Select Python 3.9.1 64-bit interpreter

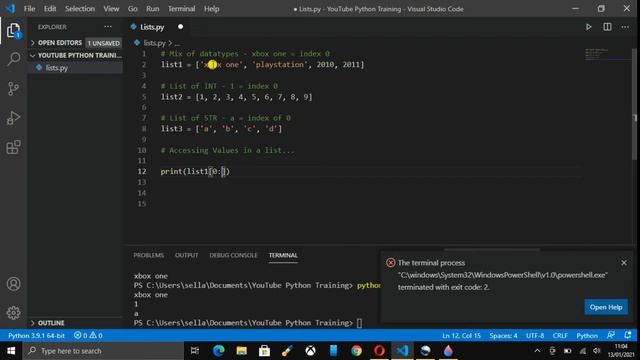coord(36,336)
